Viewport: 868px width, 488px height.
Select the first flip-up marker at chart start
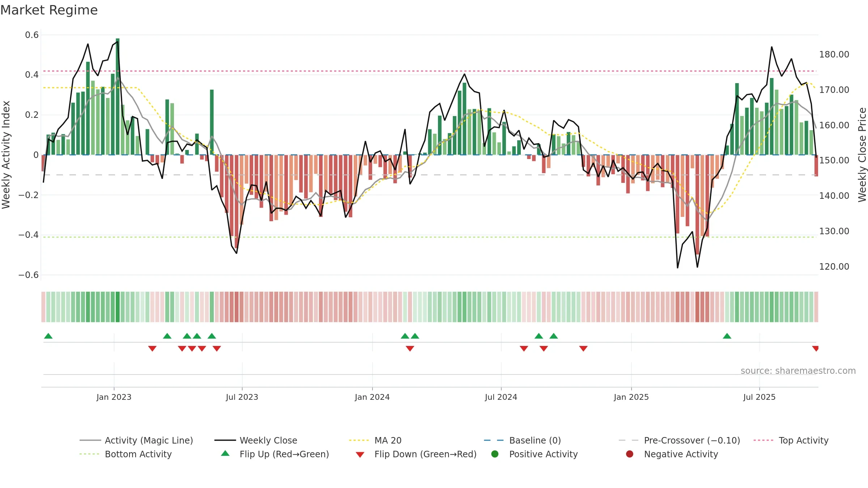(48, 336)
